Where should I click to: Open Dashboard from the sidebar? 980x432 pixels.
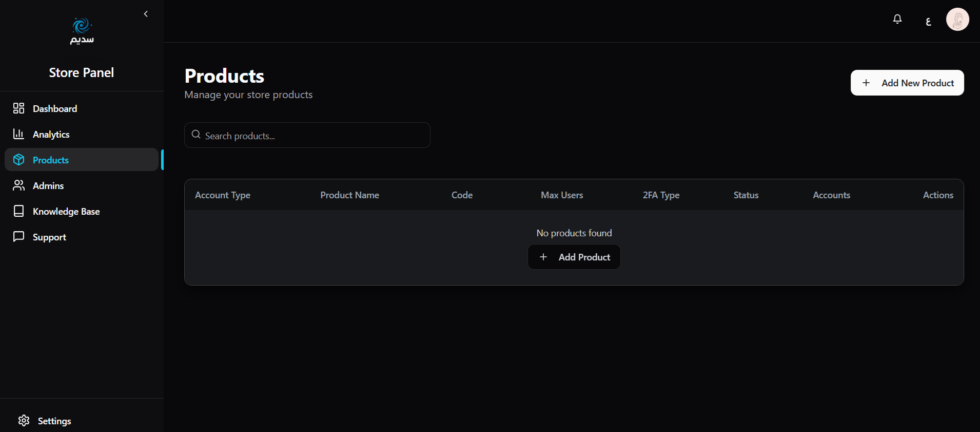coord(55,108)
